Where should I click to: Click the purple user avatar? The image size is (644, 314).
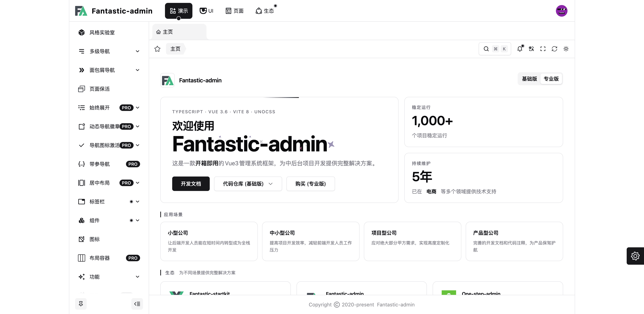tap(561, 11)
